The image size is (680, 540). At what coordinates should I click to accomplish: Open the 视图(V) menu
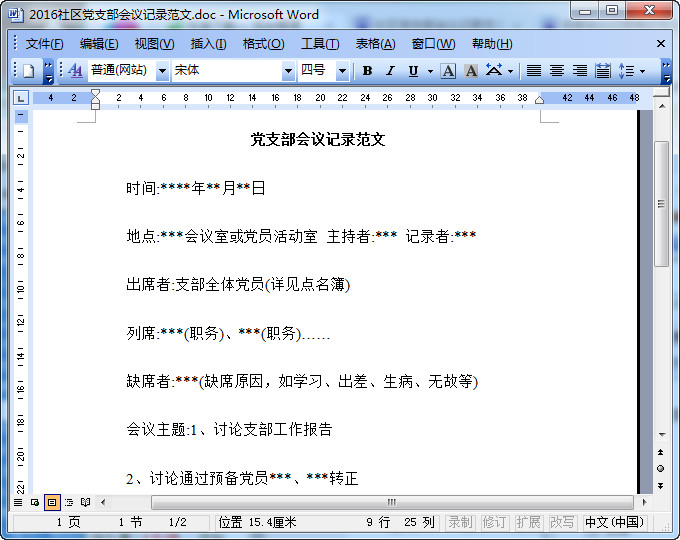coord(154,44)
